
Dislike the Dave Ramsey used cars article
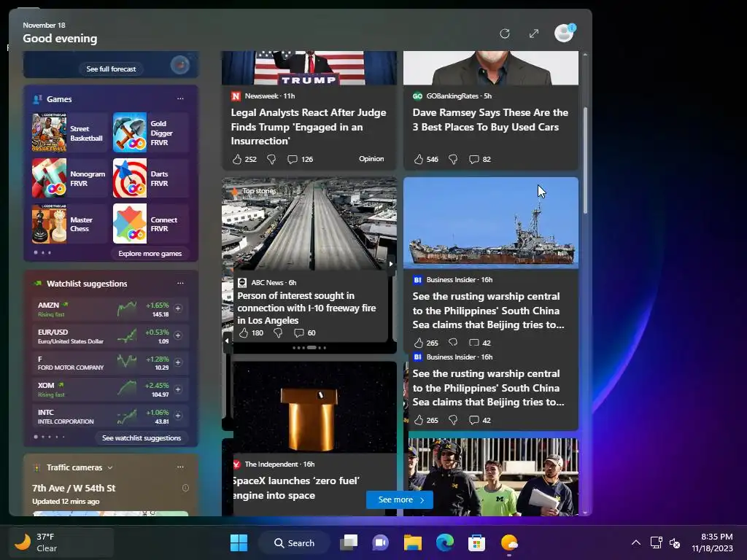tap(452, 160)
